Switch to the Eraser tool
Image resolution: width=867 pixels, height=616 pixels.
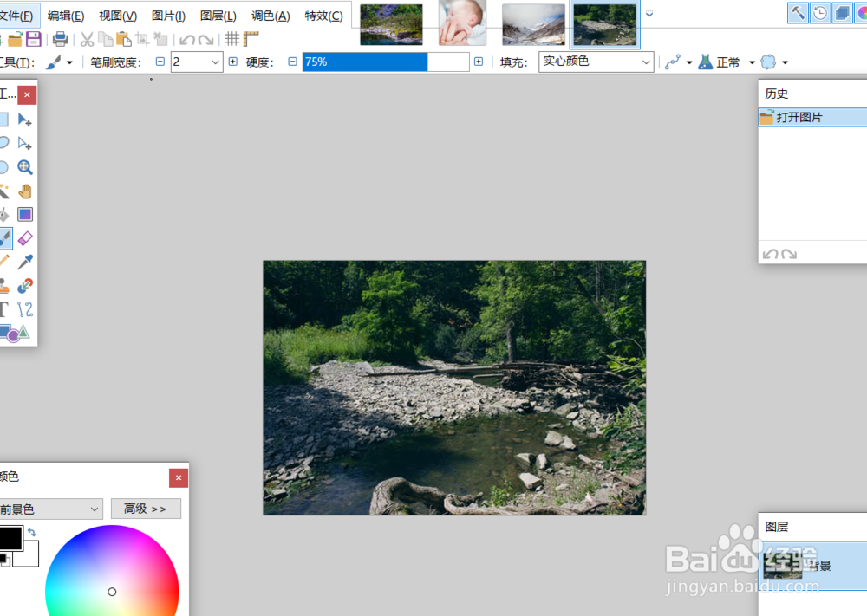[25, 238]
